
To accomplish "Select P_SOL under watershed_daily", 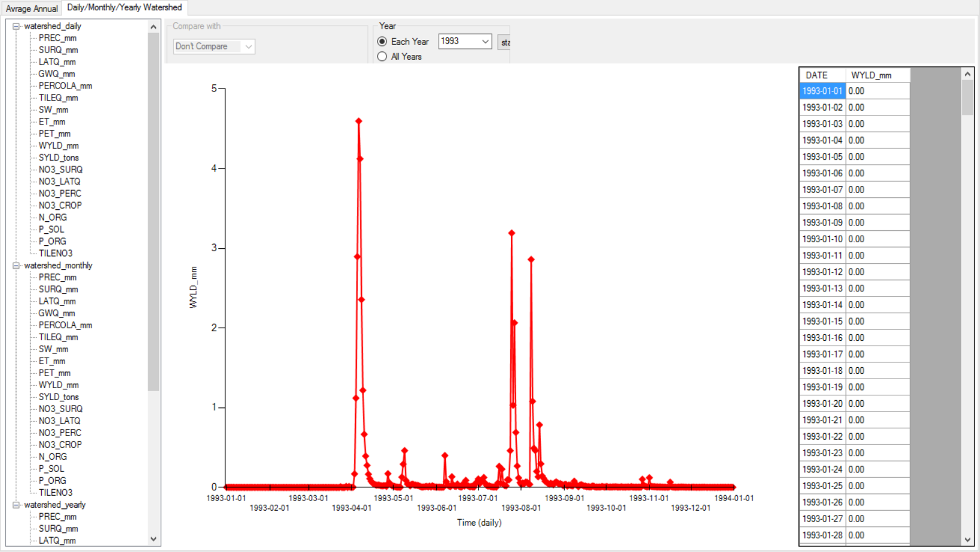I will point(51,230).
